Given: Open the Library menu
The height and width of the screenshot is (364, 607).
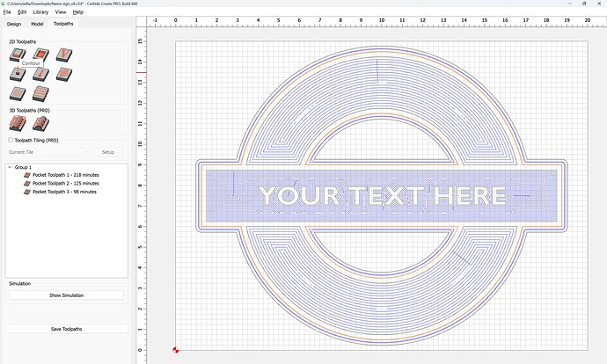Looking at the screenshot, I should 41,12.
